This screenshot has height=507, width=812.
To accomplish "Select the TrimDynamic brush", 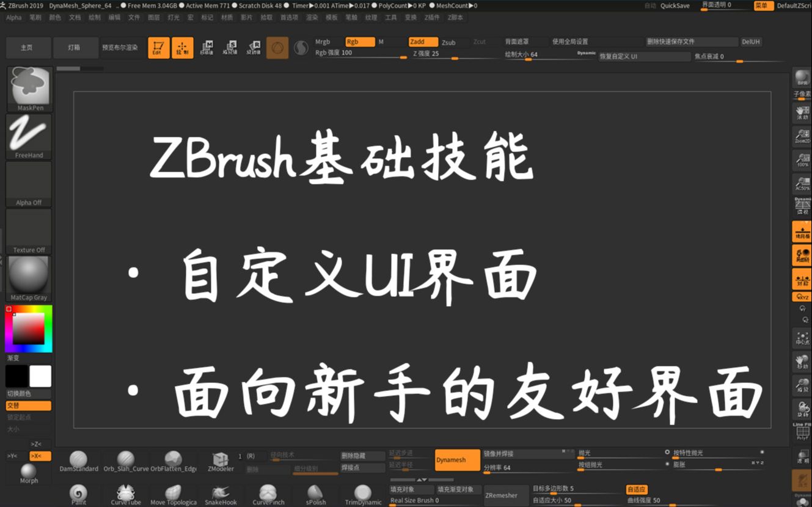I will (x=363, y=495).
